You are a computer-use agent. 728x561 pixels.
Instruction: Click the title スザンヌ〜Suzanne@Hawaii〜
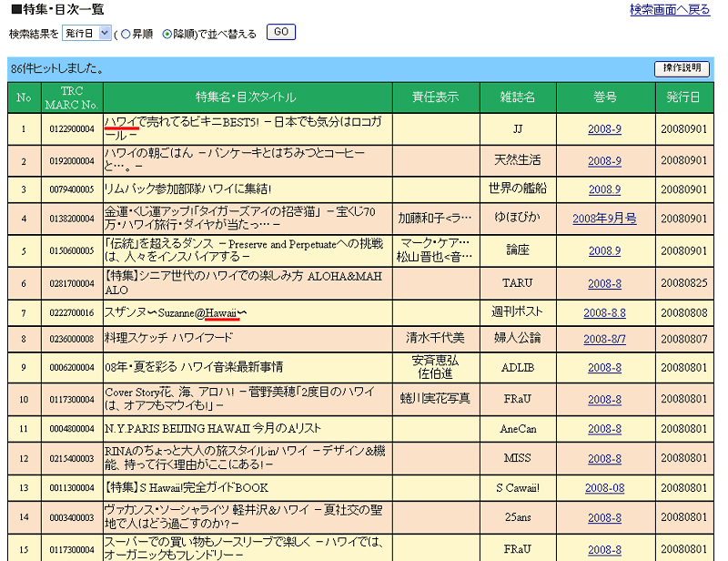(x=176, y=312)
